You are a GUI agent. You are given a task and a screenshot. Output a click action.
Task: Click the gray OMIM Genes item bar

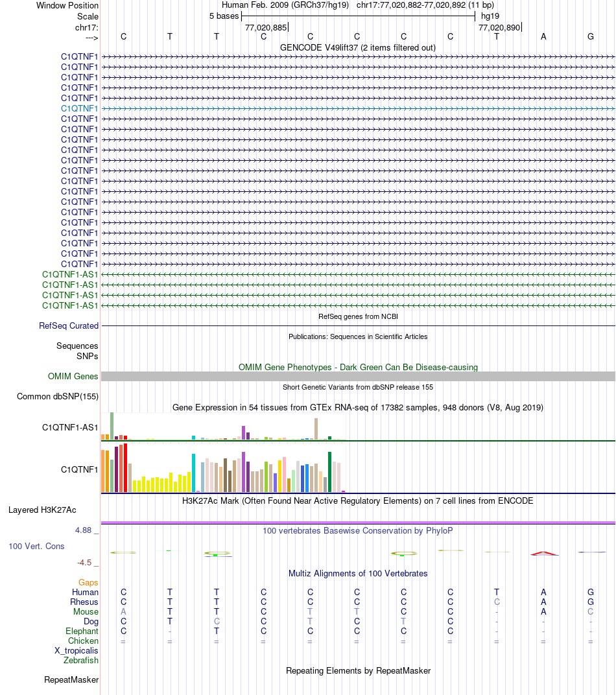pyautogui.click(x=358, y=376)
